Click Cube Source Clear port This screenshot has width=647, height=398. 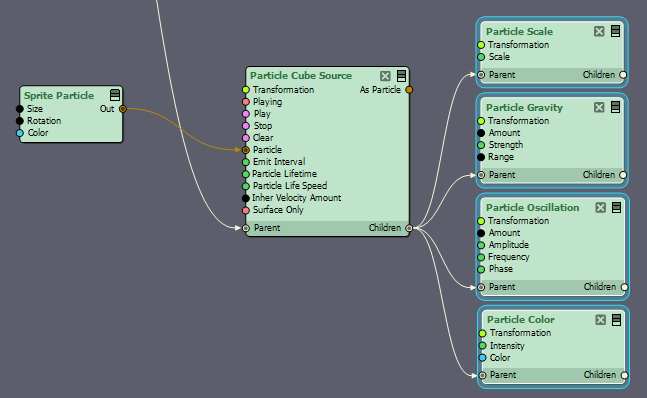click(246, 138)
